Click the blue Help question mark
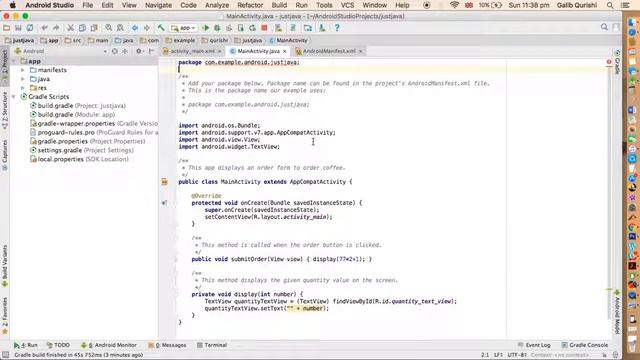640x360 pixels. click(337, 28)
